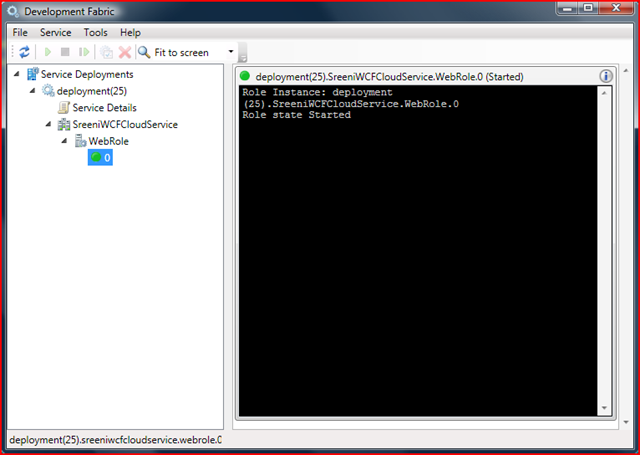Click green status dot in panel header
This screenshot has height=455, width=640.
coord(245,75)
